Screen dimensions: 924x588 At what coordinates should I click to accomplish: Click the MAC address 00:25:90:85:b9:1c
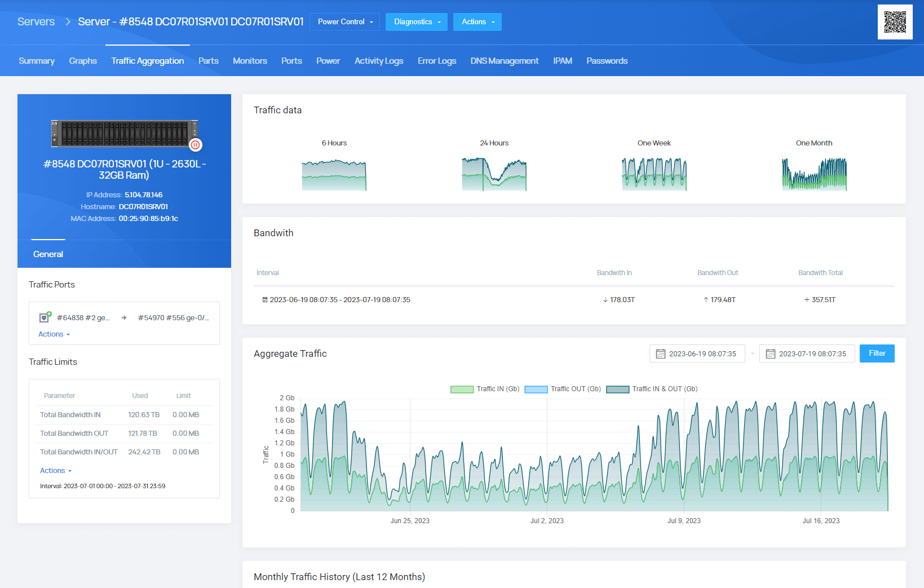(x=148, y=219)
